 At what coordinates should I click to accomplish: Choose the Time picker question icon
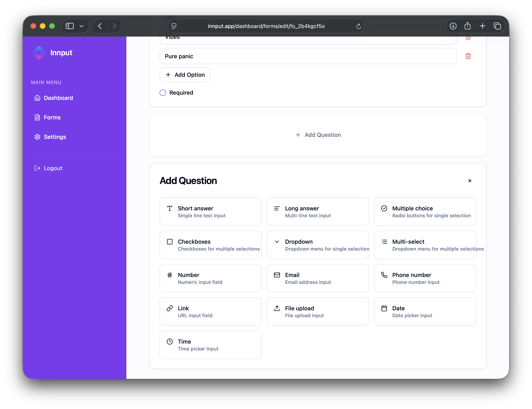[170, 341]
